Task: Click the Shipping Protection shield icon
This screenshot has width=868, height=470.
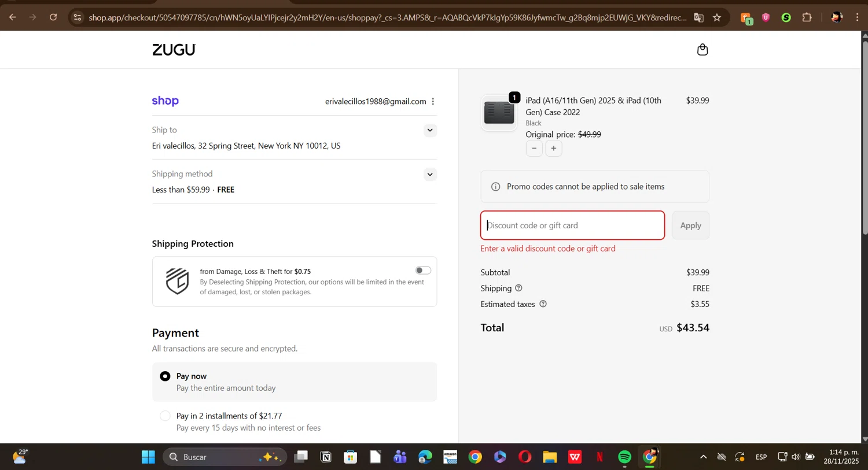Action: (x=177, y=282)
